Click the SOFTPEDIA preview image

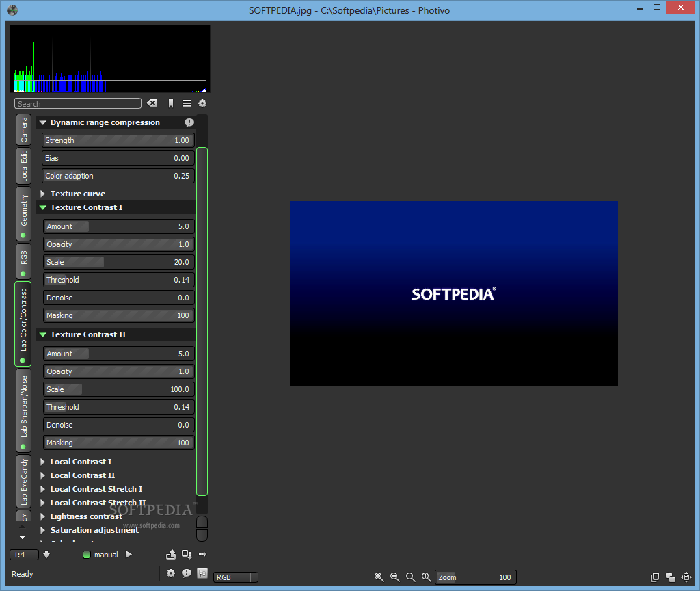(454, 293)
